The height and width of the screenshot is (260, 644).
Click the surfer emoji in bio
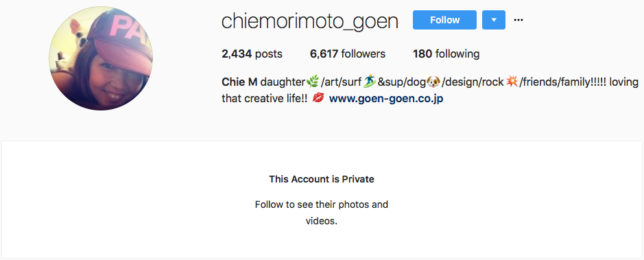(370, 82)
